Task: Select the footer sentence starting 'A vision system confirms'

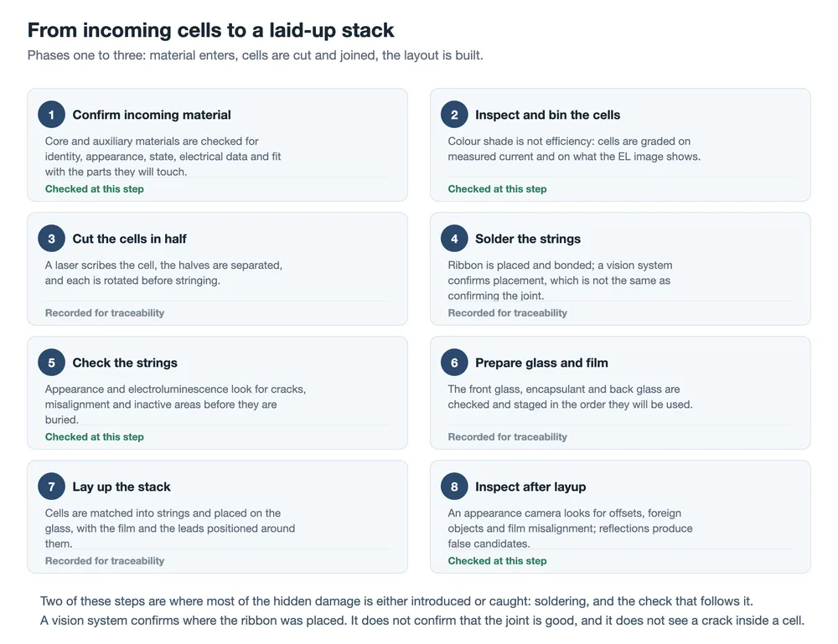Action: (422, 621)
